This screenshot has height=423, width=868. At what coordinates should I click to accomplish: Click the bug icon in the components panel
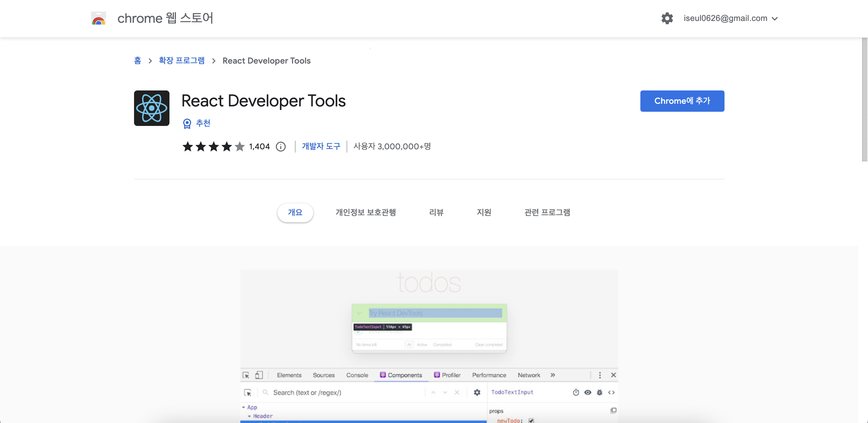(599, 392)
